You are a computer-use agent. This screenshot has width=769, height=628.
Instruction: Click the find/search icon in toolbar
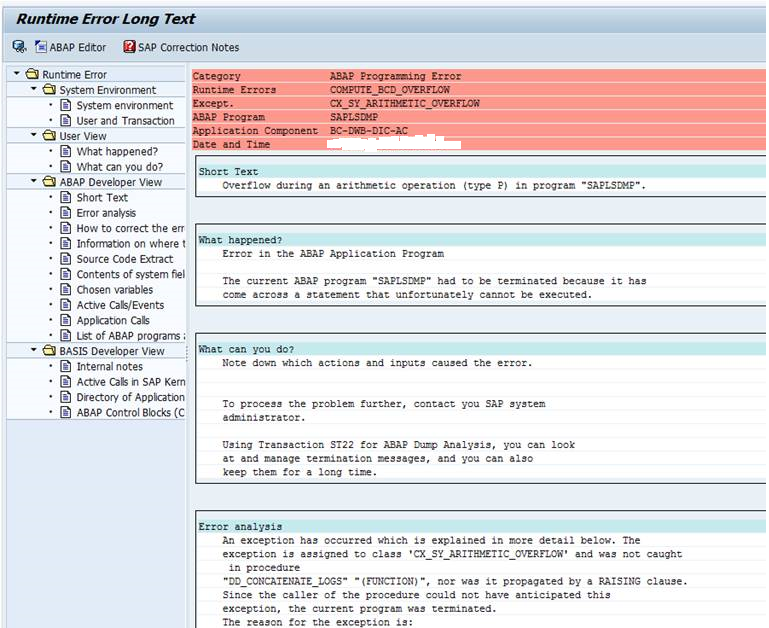[x=20, y=47]
